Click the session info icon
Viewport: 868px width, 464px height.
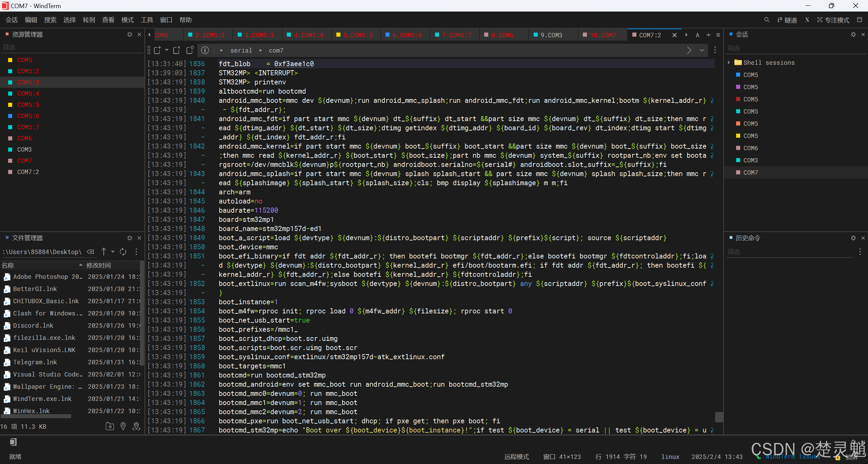(x=205, y=50)
